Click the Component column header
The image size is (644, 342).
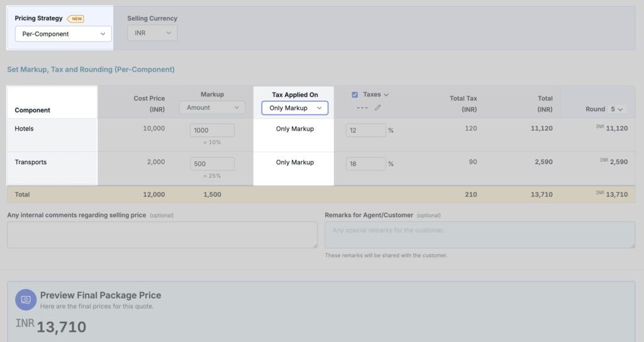[x=33, y=110]
